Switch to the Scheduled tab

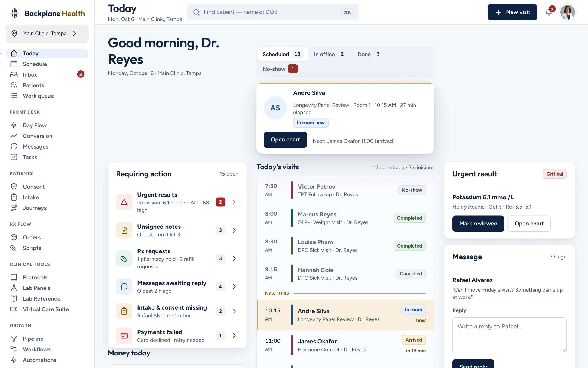point(283,54)
